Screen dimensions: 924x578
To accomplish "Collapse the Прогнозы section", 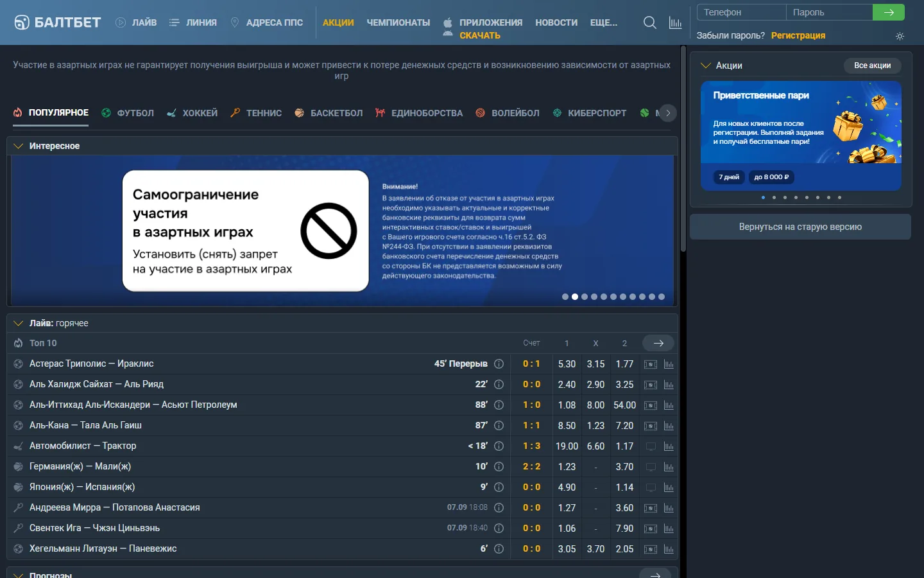I will [18, 575].
